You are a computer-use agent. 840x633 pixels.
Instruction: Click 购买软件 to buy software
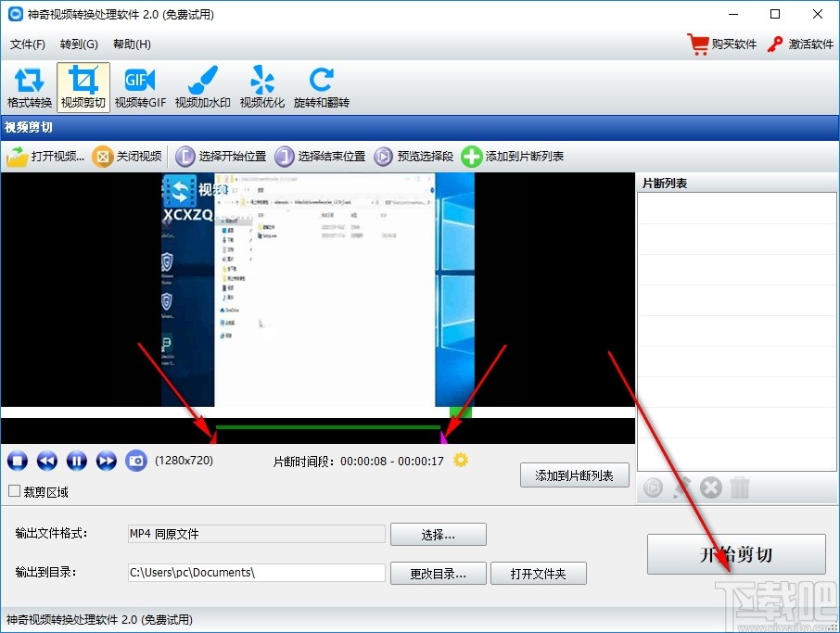721,44
